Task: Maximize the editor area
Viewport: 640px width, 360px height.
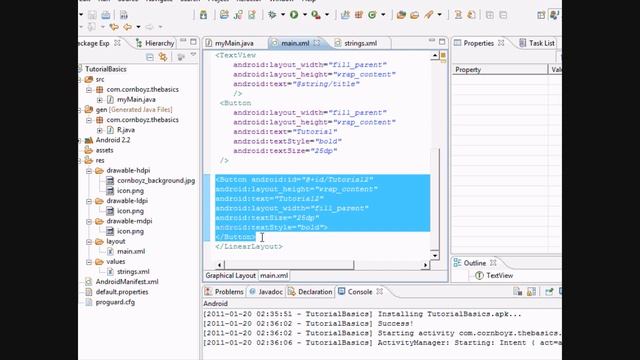Action: click(x=442, y=42)
